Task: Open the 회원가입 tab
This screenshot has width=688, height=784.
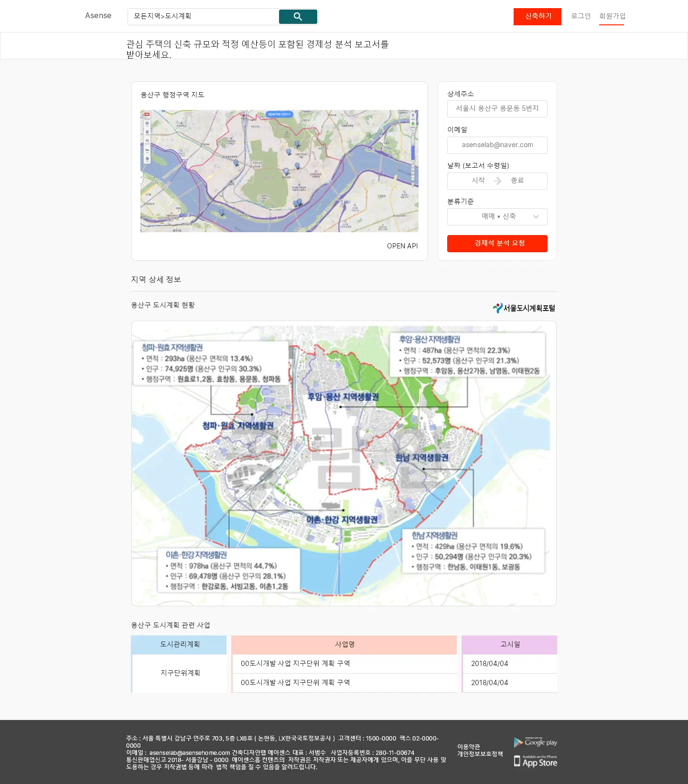Action: [612, 16]
